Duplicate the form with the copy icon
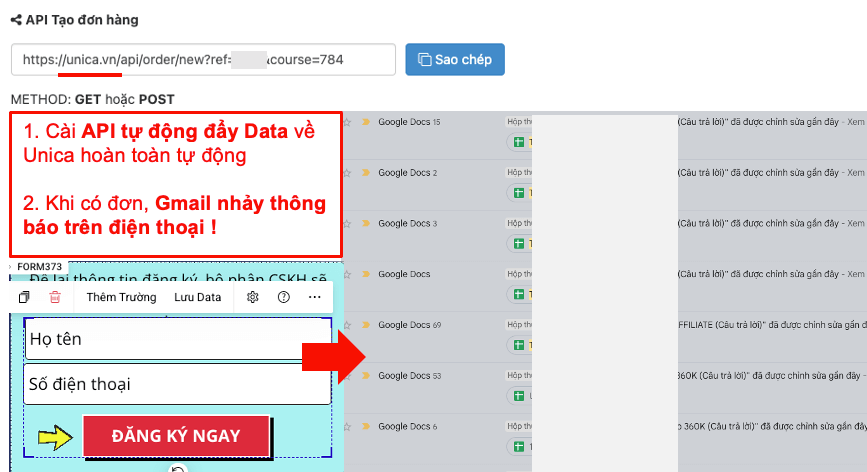This screenshot has height=472, width=867. click(x=24, y=297)
